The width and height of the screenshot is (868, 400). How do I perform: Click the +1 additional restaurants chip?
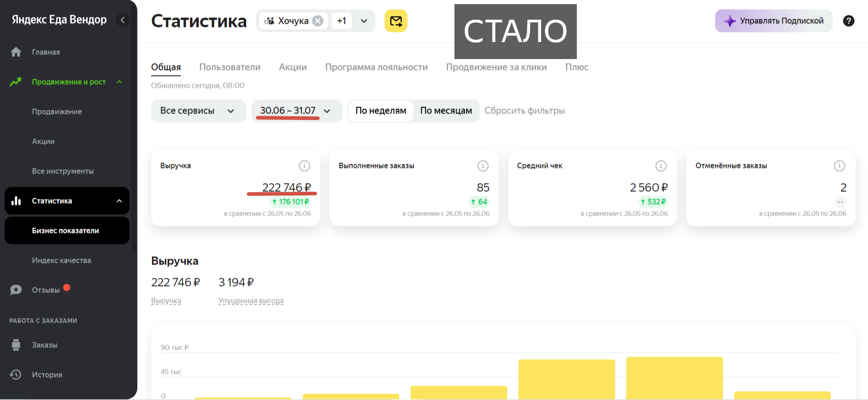coord(342,21)
